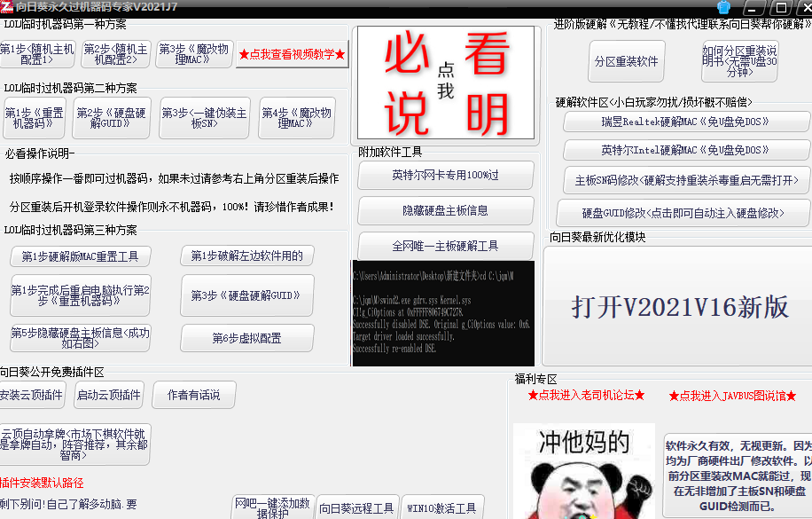Open ★点我进入JAVBUS图说馆★ link
The height and width of the screenshot is (519, 812).
point(732,396)
